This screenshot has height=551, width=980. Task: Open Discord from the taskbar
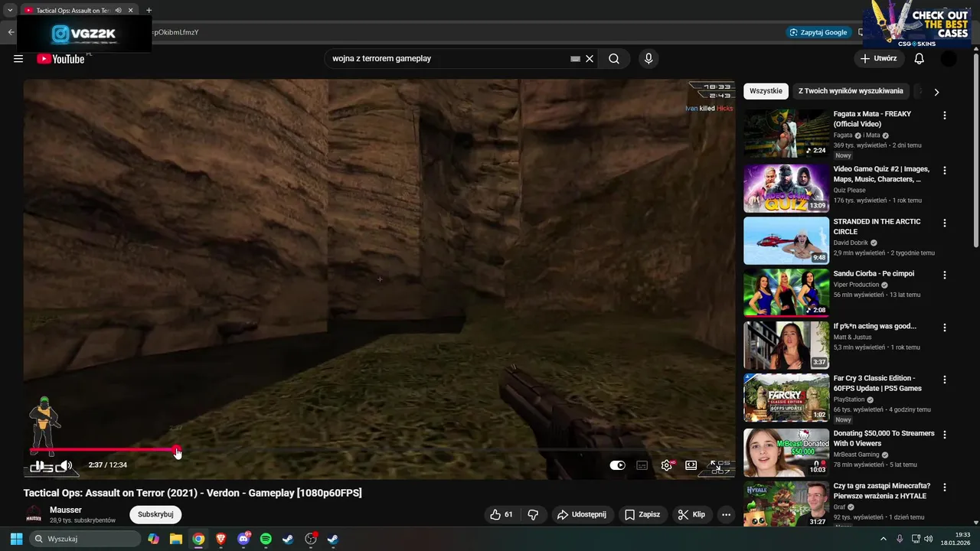pos(243,539)
